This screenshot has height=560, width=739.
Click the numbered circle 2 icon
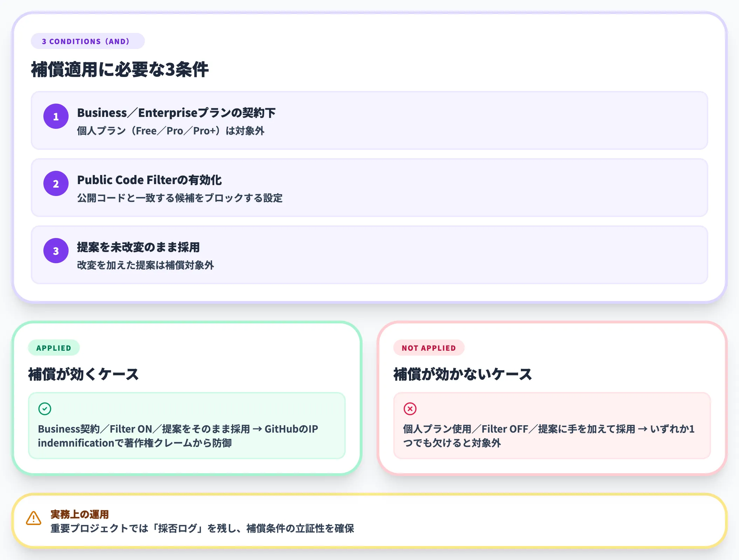pos(56,183)
